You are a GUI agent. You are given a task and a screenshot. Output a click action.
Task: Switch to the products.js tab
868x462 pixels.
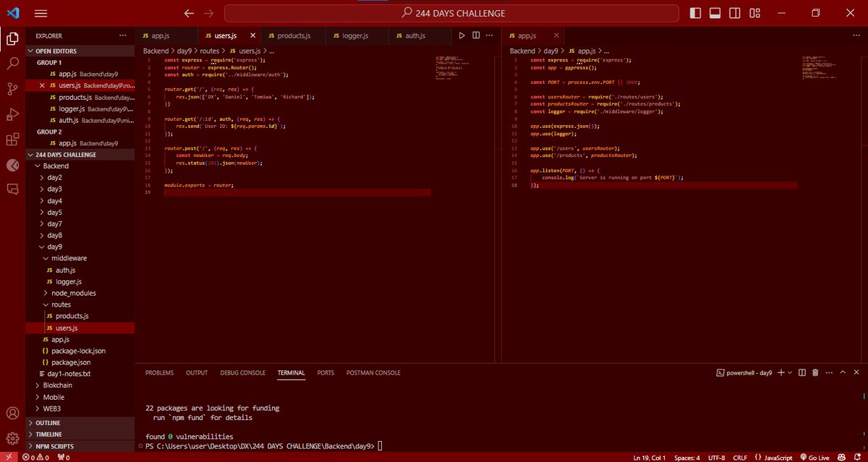[293, 35]
